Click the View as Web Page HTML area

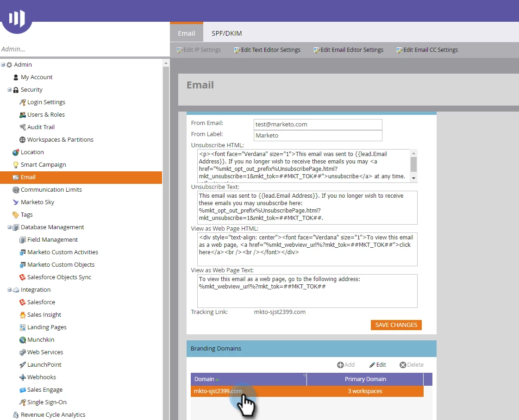pyautogui.click(x=307, y=249)
